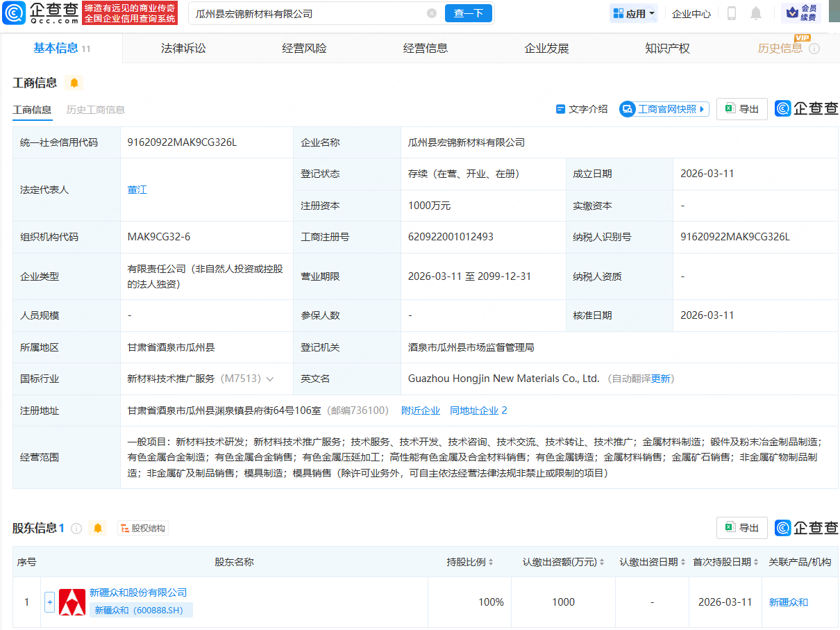Click the info icon beside 股东信息 heading

click(x=76, y=528)
